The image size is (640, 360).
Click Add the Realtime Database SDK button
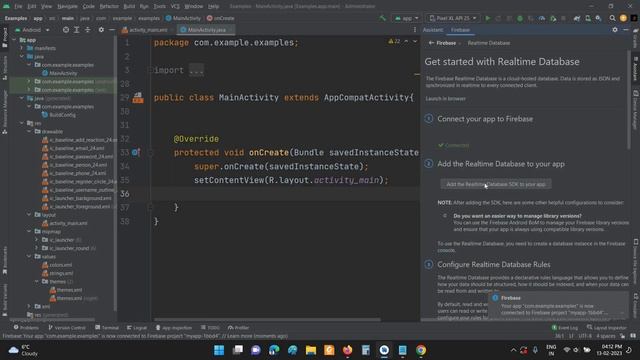tap(496, 184)
